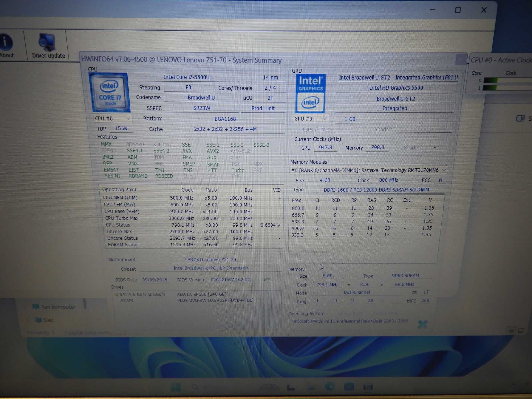The height and width of the screenshot is (399, 532).
Task: Click total memory Size 8 GB
Action: tap(327, 276)
